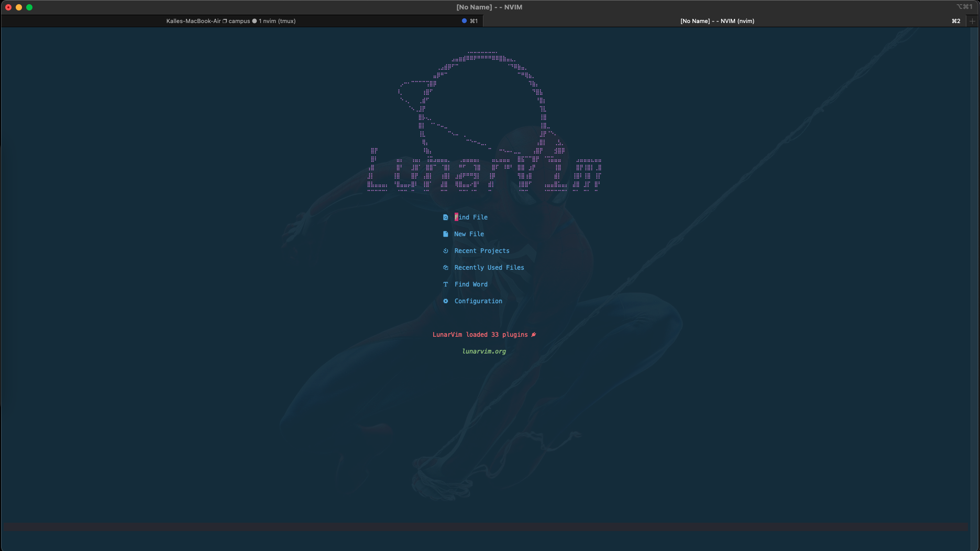Click the [No Name] - - NVIM window title
The width and height of the screenshot is (980, 551).
489,7
